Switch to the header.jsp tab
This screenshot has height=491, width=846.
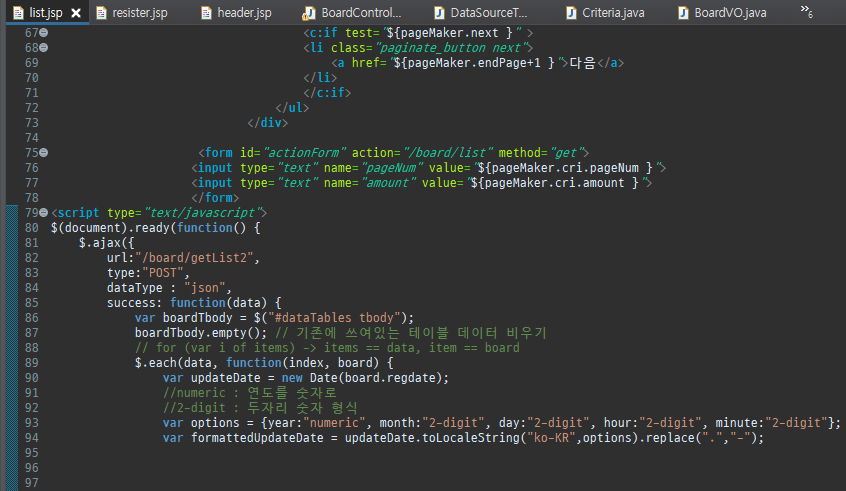[237, 12]
